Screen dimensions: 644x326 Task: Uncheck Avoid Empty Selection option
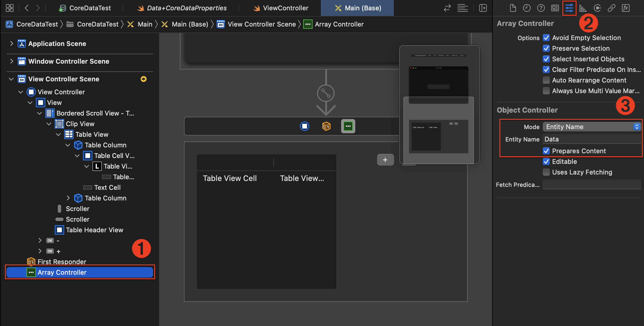click(546, 38)
